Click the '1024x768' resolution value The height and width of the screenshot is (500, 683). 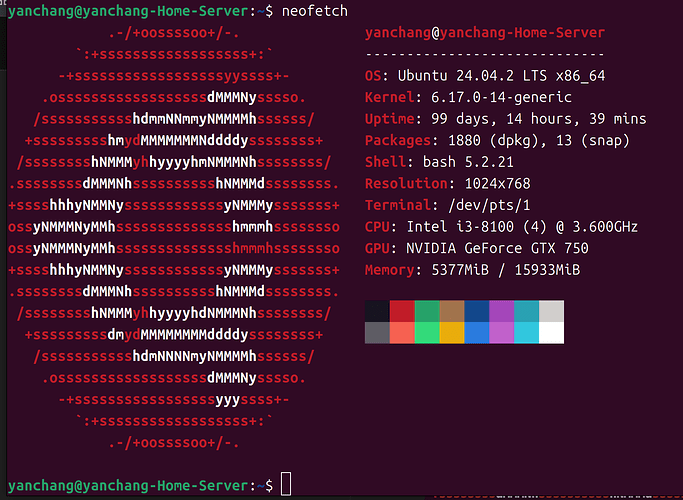[x=497, y=183]
